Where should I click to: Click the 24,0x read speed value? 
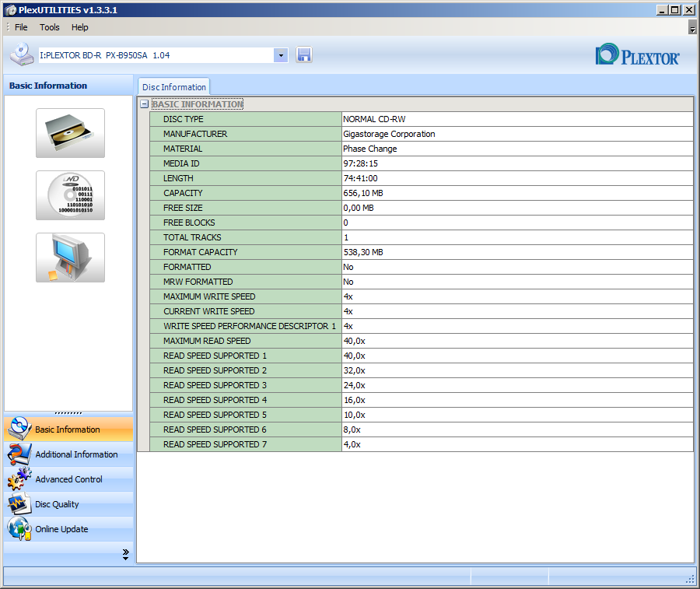pos(355,385)
